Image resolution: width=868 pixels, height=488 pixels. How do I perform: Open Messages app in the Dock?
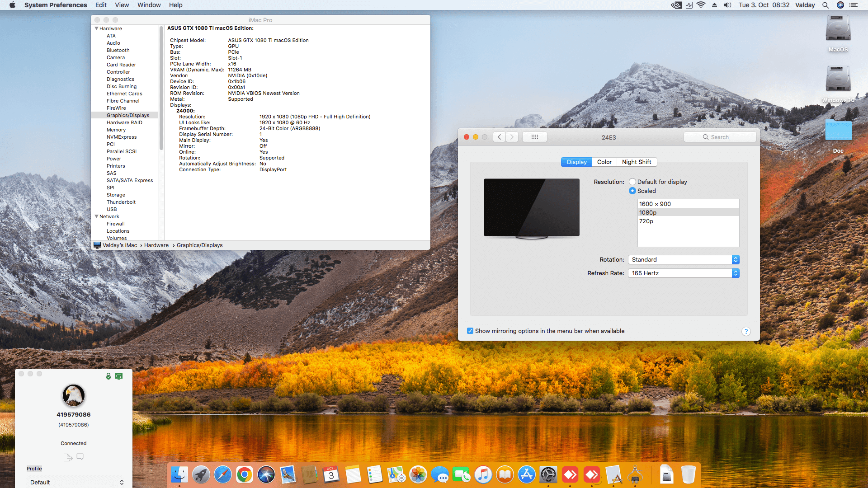440,475
